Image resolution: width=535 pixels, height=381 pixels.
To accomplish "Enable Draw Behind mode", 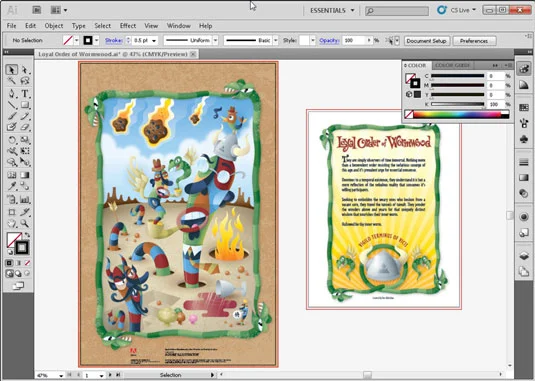I will coord(18,274).
